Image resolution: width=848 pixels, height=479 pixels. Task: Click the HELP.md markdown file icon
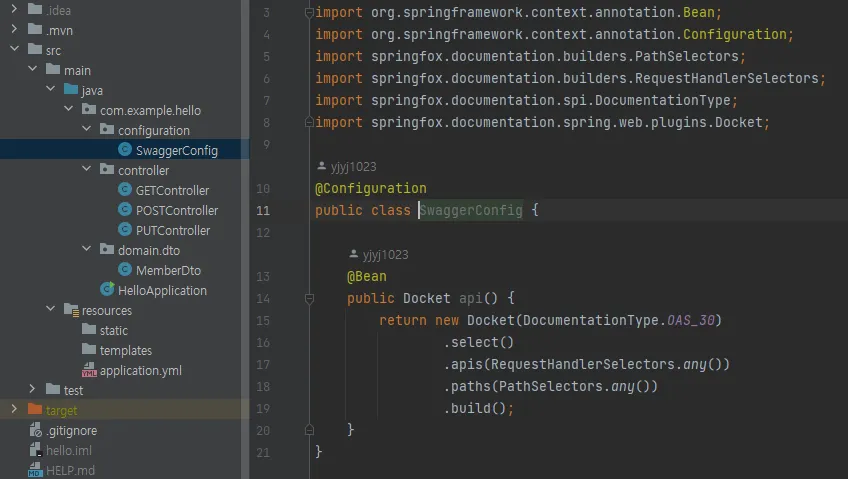click(35, 469)
